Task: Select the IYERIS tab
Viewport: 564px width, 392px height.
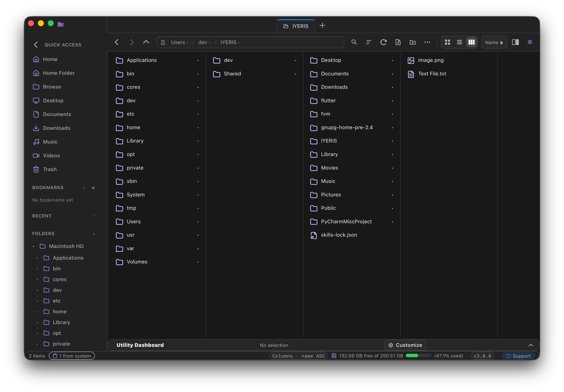Action: tap(296, 26)
